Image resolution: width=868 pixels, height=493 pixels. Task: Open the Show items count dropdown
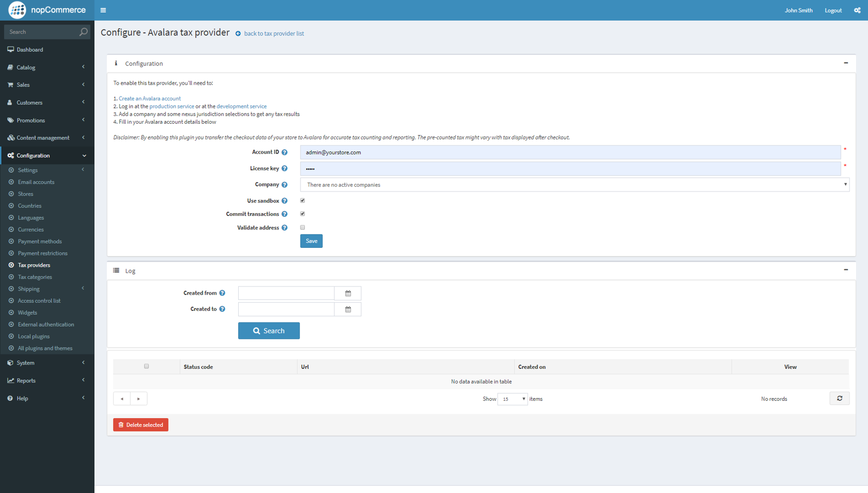pos(512,399)
